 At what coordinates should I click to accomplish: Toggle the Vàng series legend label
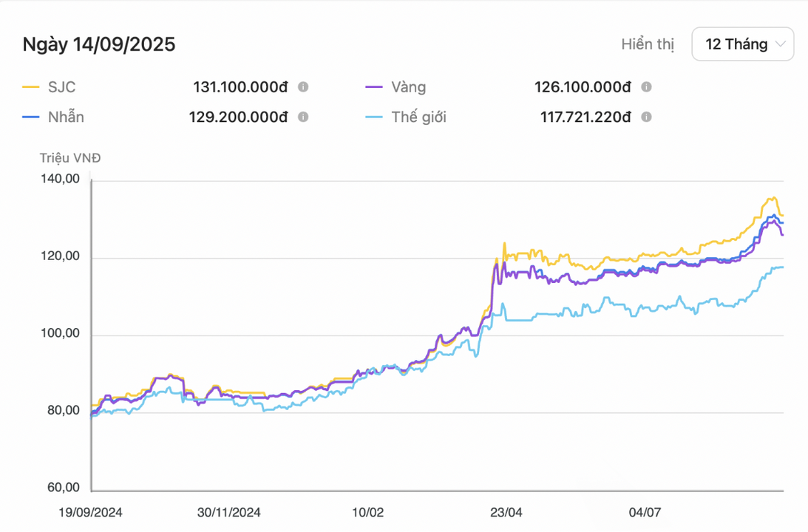pyautogui.click(x=410, y=87)
